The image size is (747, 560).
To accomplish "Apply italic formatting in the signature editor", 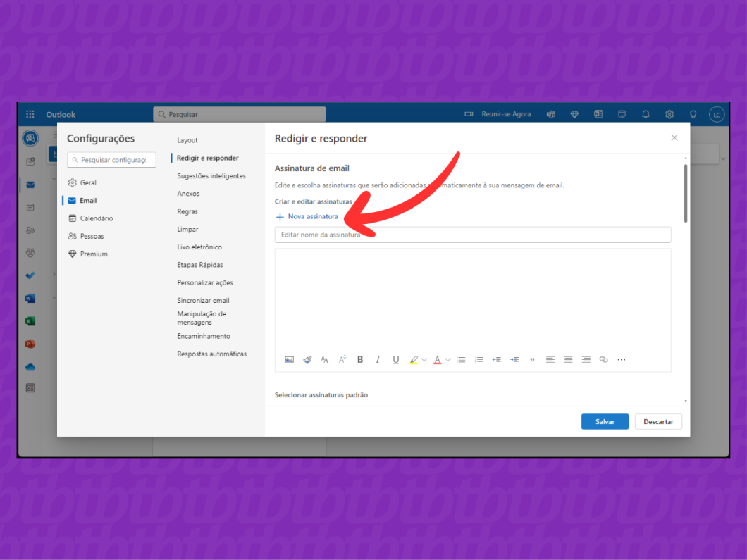I will pos(378,359).
